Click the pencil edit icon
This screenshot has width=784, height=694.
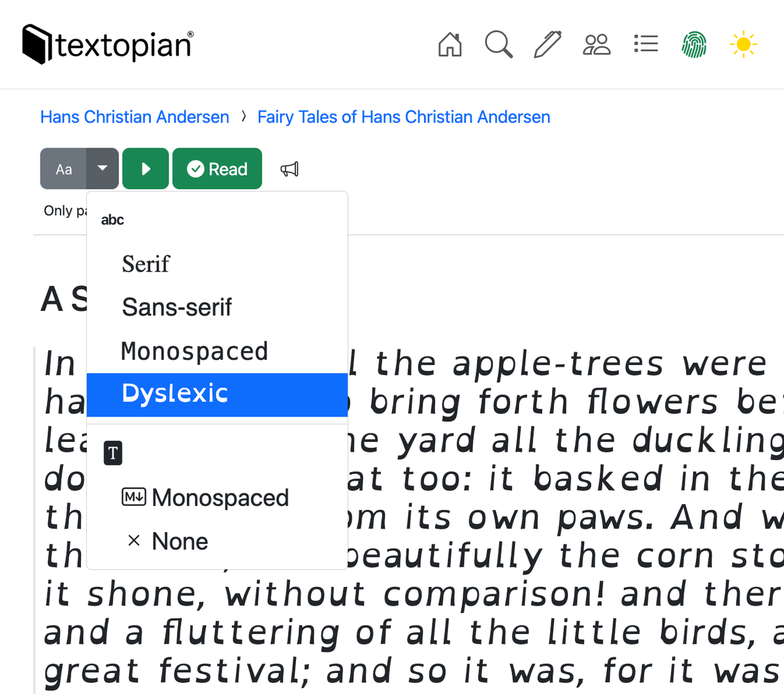(x=547, y=44)
